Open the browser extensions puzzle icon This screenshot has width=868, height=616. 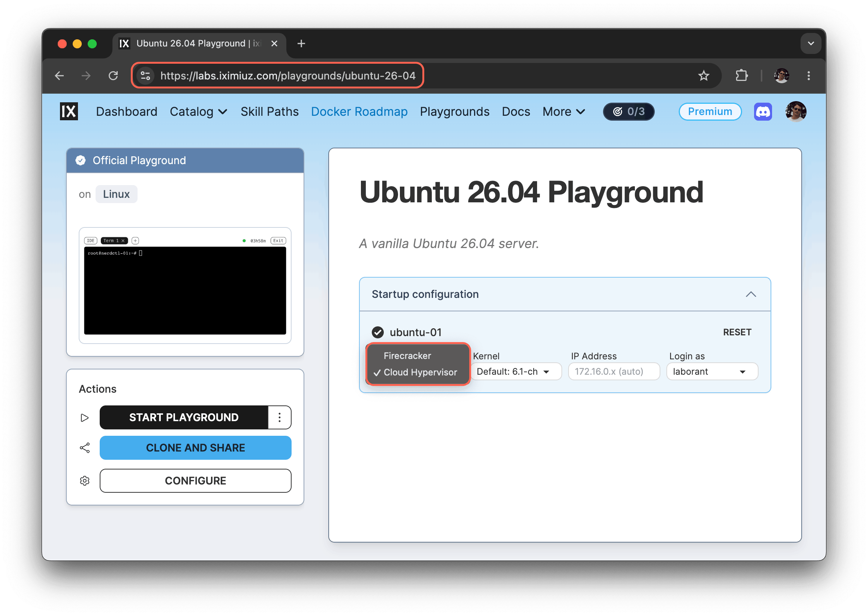(741, 76)
